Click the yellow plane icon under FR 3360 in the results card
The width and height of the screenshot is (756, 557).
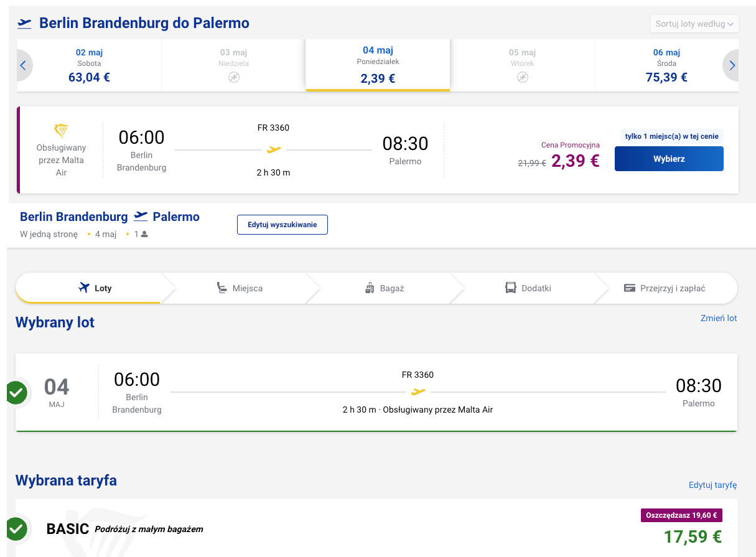click(274, 149)
